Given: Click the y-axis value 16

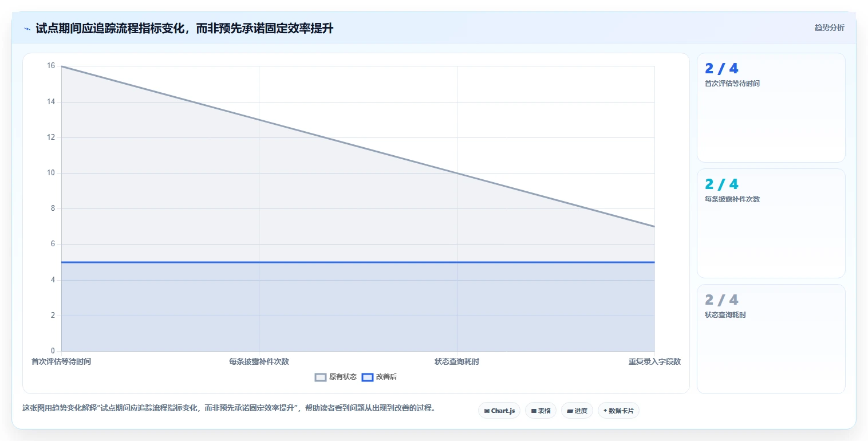Looking at the screenshot, I should (x=51, y=66).
